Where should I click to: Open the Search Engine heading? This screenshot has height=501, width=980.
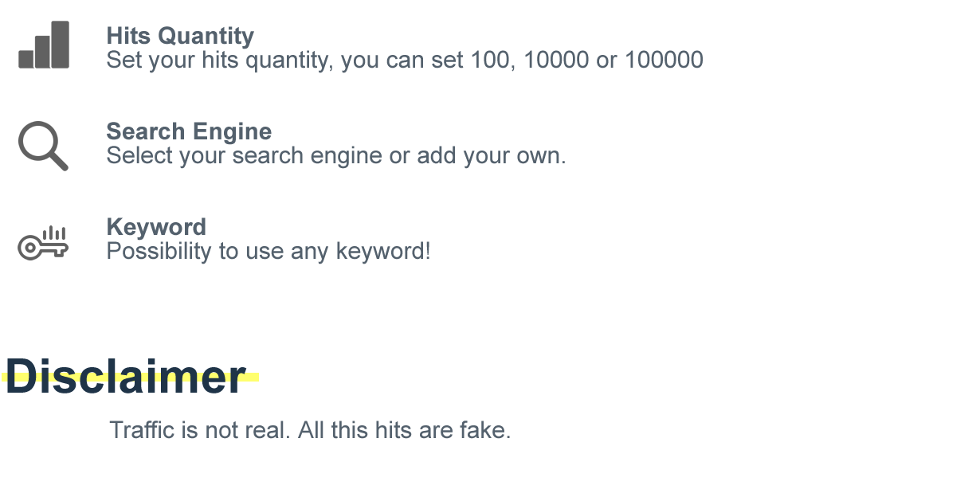pyautogui.click(x=189, y=131)
